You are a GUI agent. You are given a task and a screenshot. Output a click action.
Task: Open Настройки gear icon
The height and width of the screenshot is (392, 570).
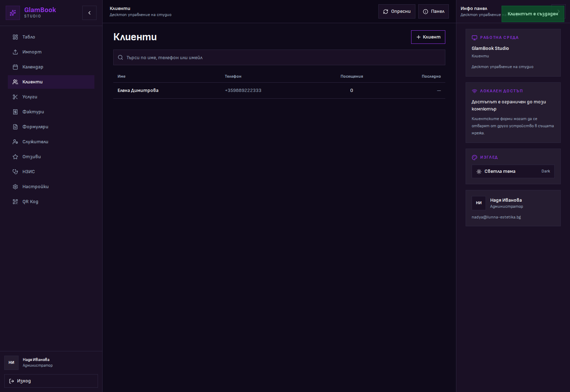click(15, 187)
